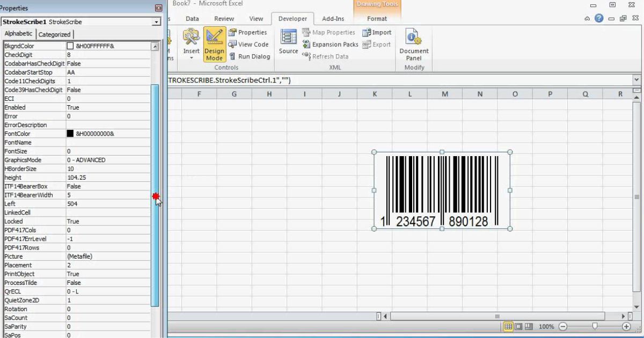Select the FontName property field
Screen dimensions: 644x338
[108, 142]
